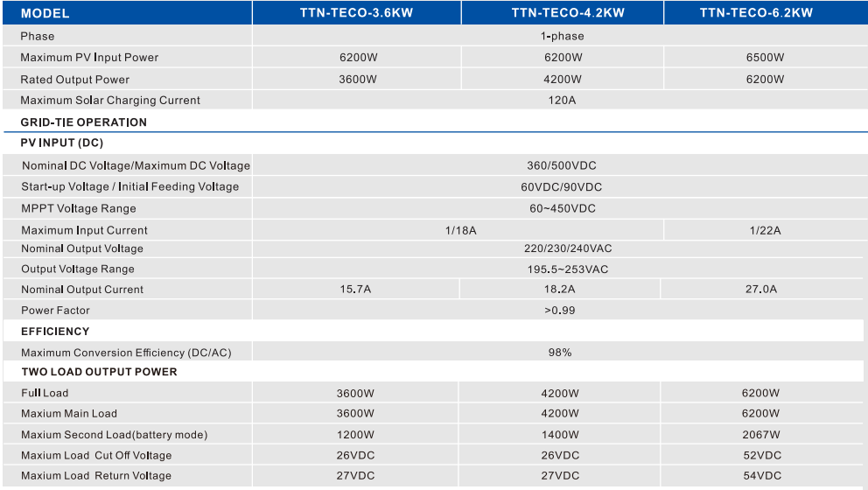This screenshot has width=868, height=490.
Task: Click the 2067W second load value
Action: pyautogui.click(x=760, y=435)
